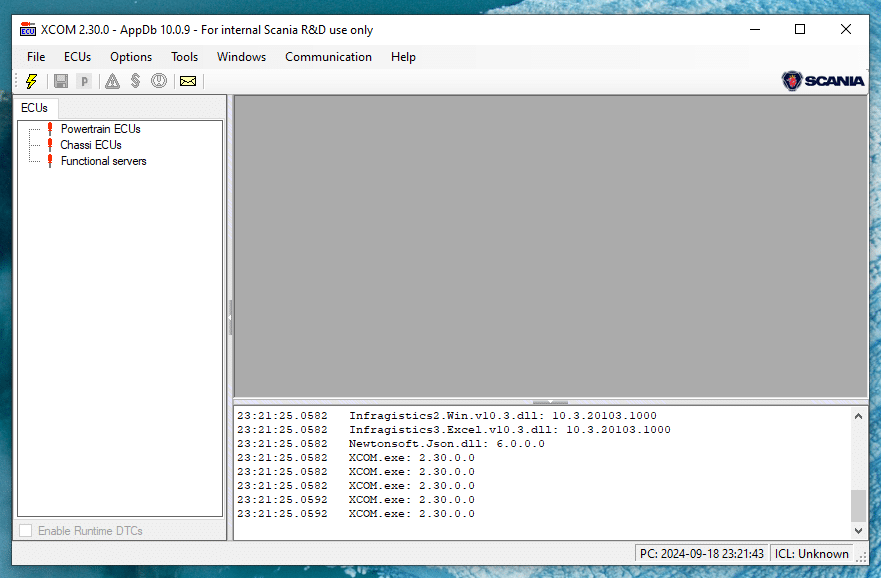Image resolution: width=881 pixels, height=578 pixels.
Task: Click the horizontal splitter above the log
Action: [x=550, y=401]
